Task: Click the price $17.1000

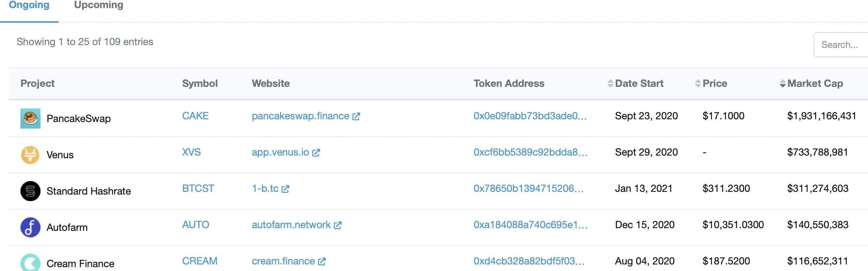Action: 724,116
